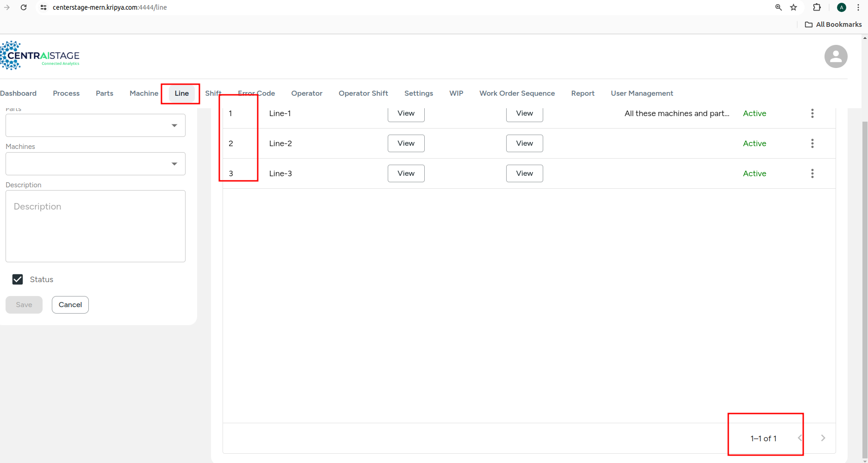Screen dimensions: 868x463
Task: Click inside the Description text area
Action: (95, 226)
